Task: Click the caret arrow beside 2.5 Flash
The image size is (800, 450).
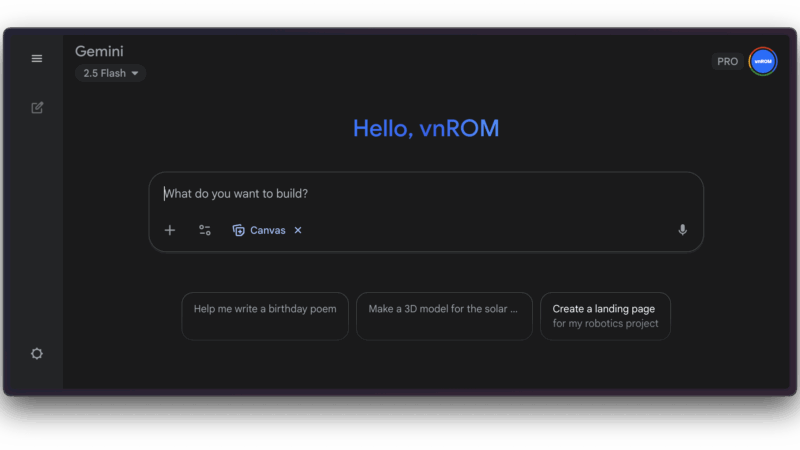Action: [135, 73]
